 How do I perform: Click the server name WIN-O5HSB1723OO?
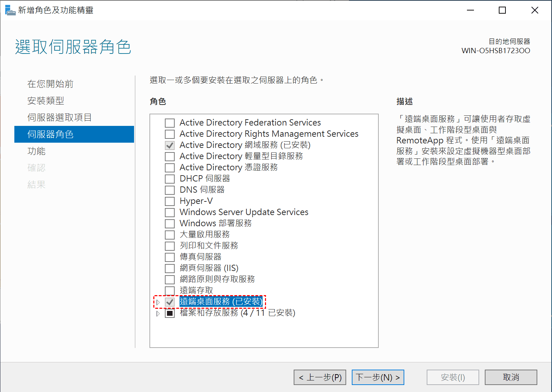click(x=496, y=51)
